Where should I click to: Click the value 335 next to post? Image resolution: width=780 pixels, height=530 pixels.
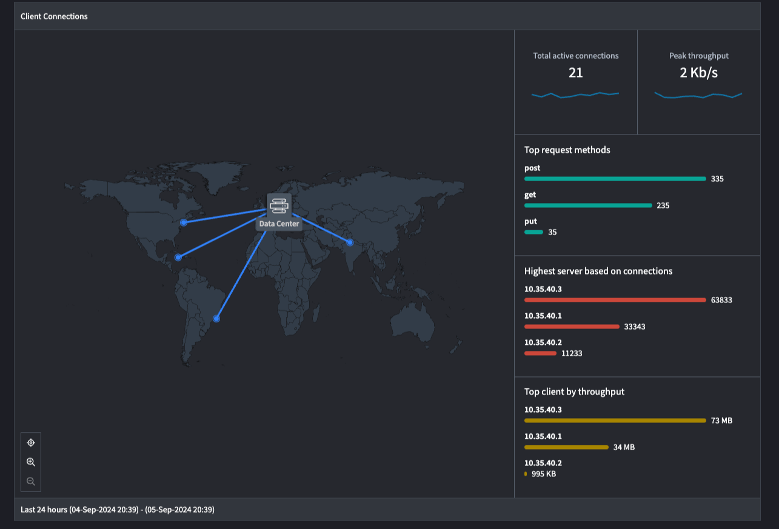[717, 179]
